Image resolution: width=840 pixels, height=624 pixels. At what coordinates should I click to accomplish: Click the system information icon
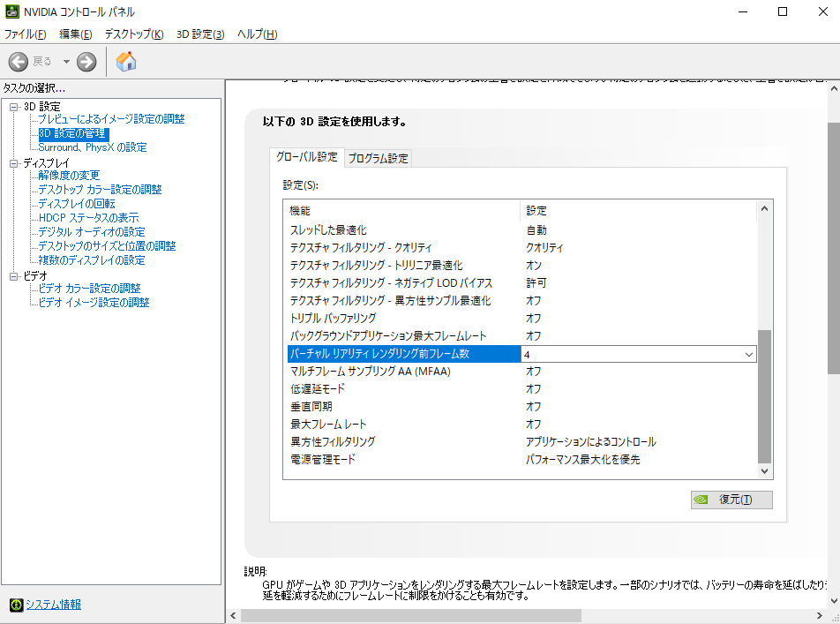[16, 605]
